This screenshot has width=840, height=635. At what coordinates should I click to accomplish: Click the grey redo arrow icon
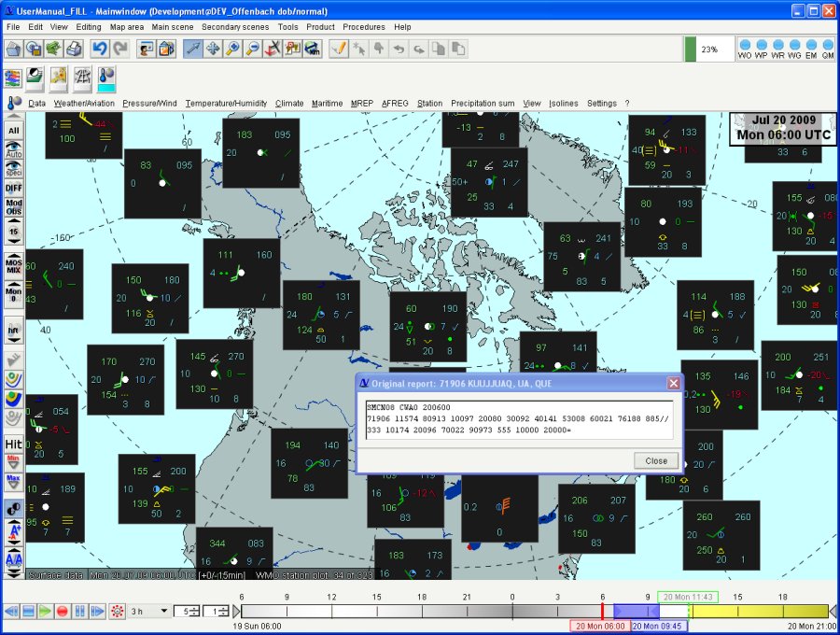(120, 49)
